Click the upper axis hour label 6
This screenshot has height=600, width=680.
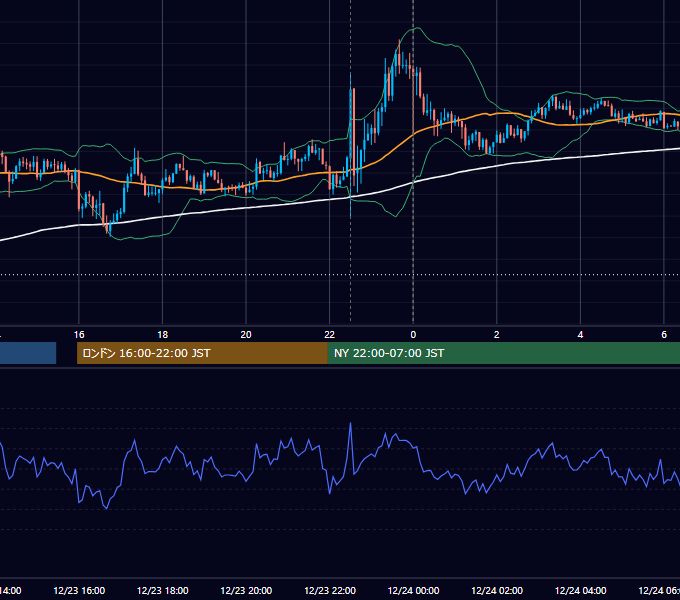664,334
